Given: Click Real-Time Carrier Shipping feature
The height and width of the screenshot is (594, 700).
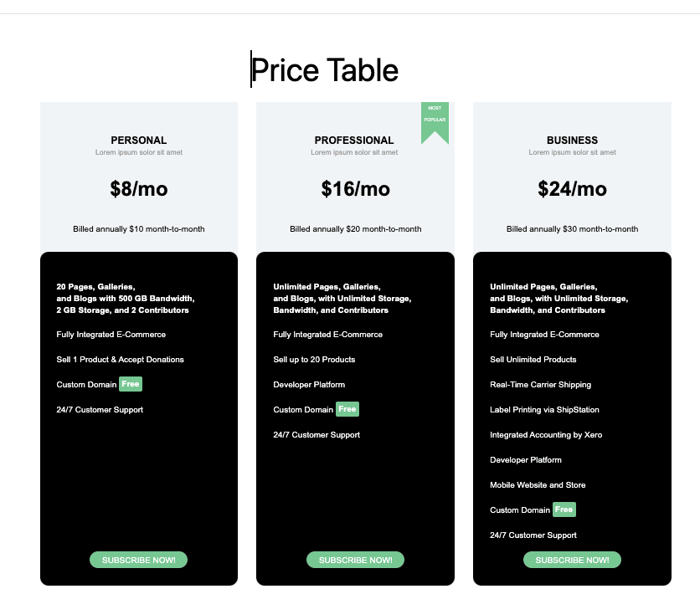Looking at the screenshot, I should click(541, 385).
